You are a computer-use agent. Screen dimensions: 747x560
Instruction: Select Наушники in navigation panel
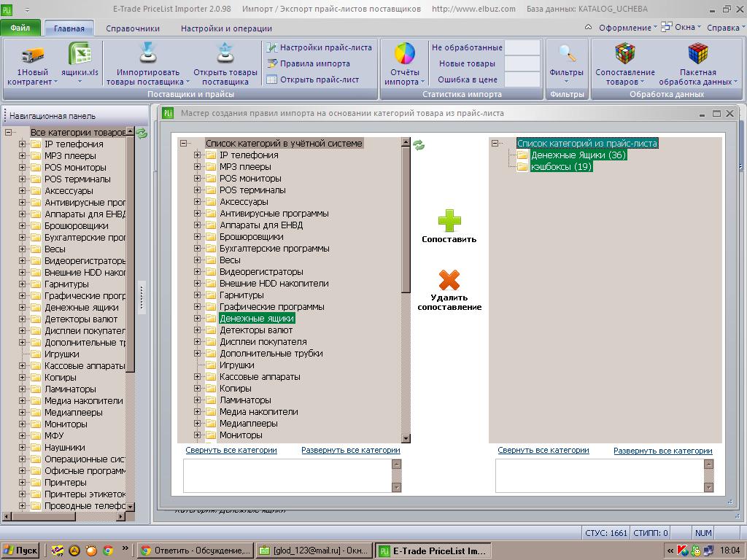[65, 447]
